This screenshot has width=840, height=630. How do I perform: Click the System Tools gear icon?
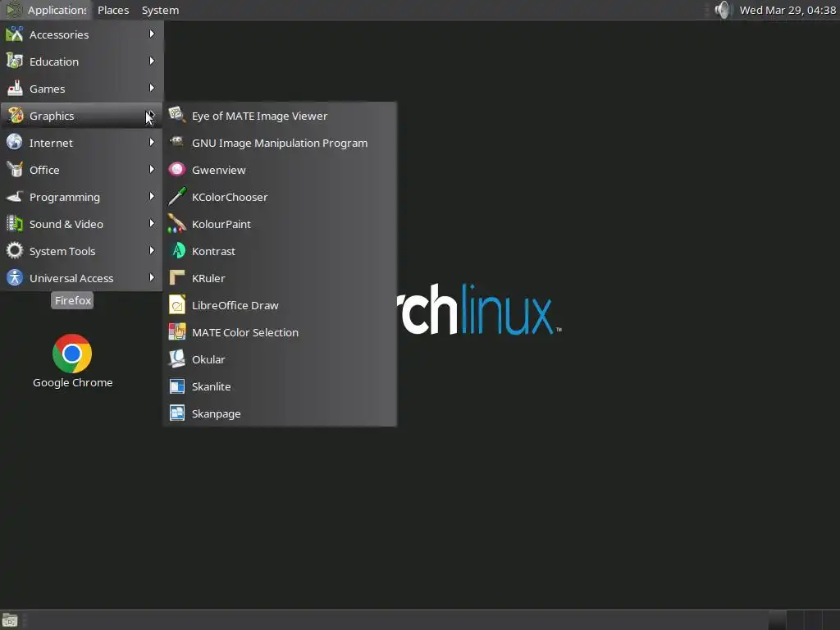coord(15,251)
